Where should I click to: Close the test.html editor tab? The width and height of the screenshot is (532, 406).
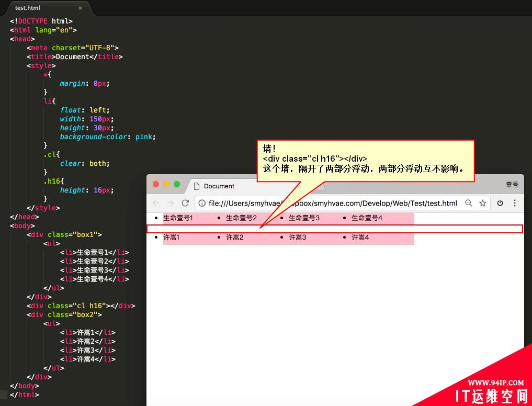point(80,8)
